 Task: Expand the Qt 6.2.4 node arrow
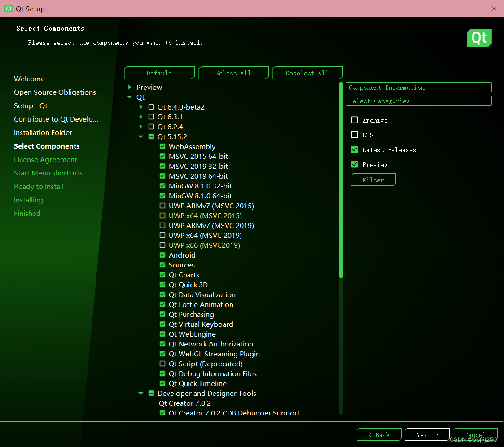pyautogui.click(x=141, y=127)
